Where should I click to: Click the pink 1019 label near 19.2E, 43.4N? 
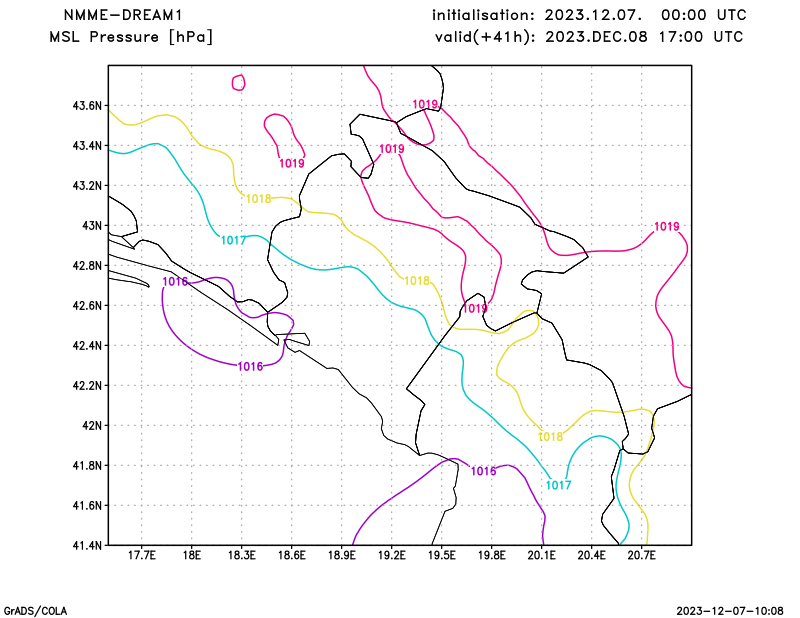pos(392,149)
